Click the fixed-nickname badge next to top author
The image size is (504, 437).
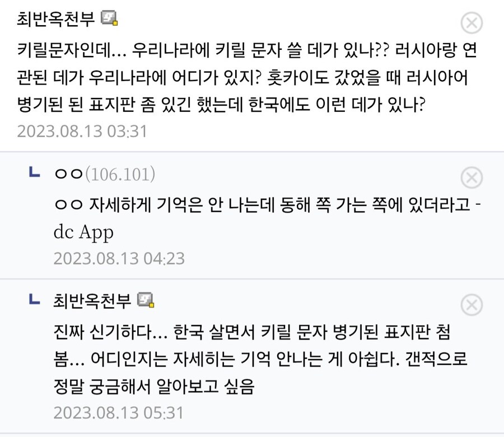pos(110,19)
